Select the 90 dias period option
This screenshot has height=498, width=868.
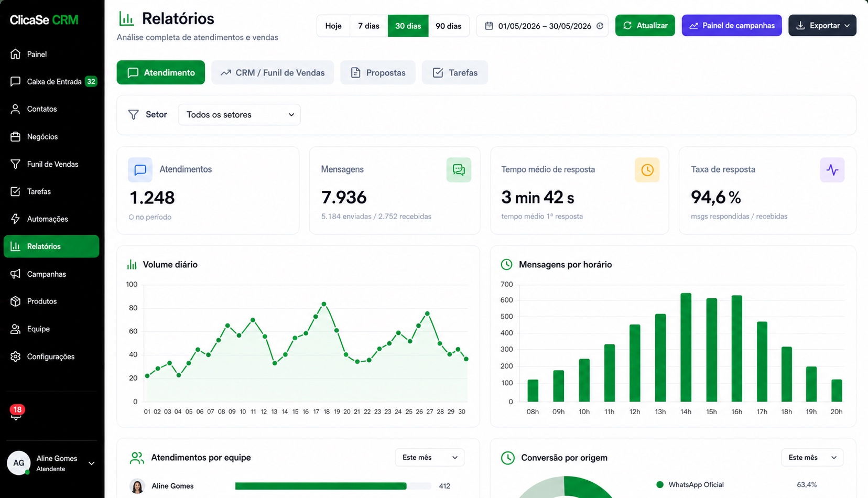click(449, 26)
